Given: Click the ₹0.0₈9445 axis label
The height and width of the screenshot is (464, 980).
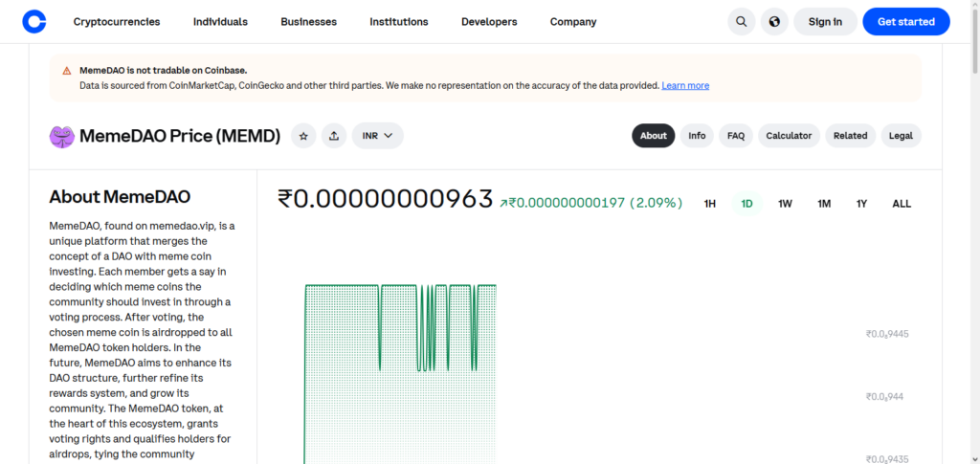Looking at the screenshot, I should [x=887, y=334].
